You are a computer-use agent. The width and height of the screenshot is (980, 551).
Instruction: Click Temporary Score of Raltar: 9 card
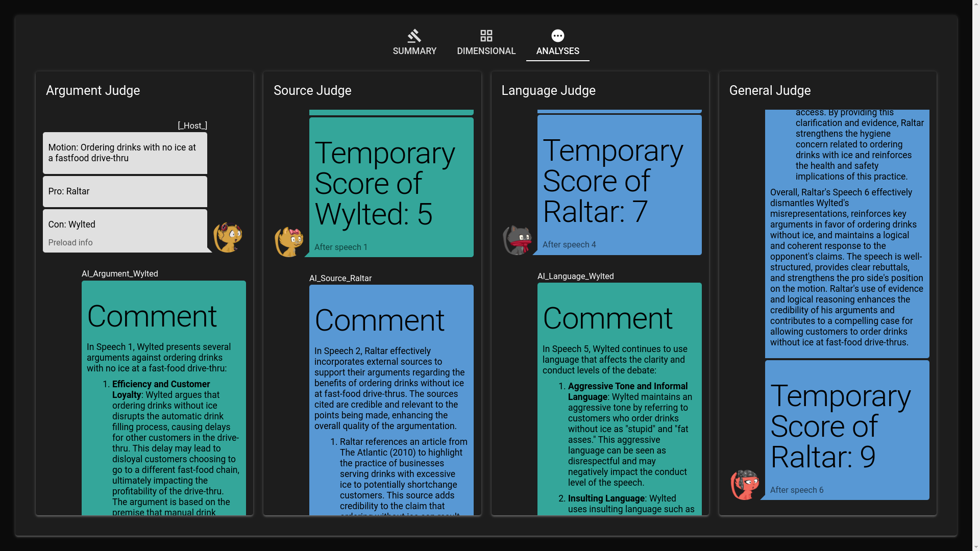pos(846,429)
